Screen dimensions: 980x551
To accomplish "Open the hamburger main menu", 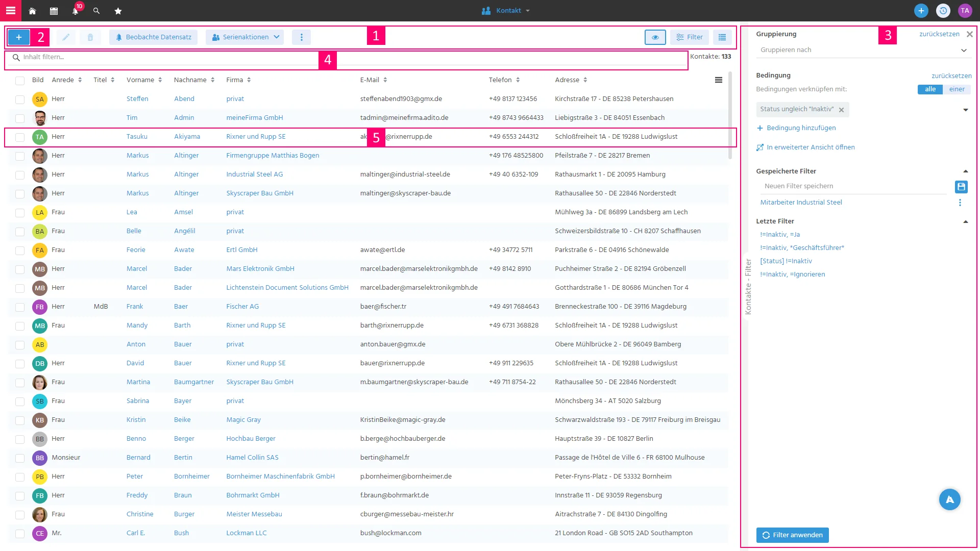I will (x=10, y=10).
